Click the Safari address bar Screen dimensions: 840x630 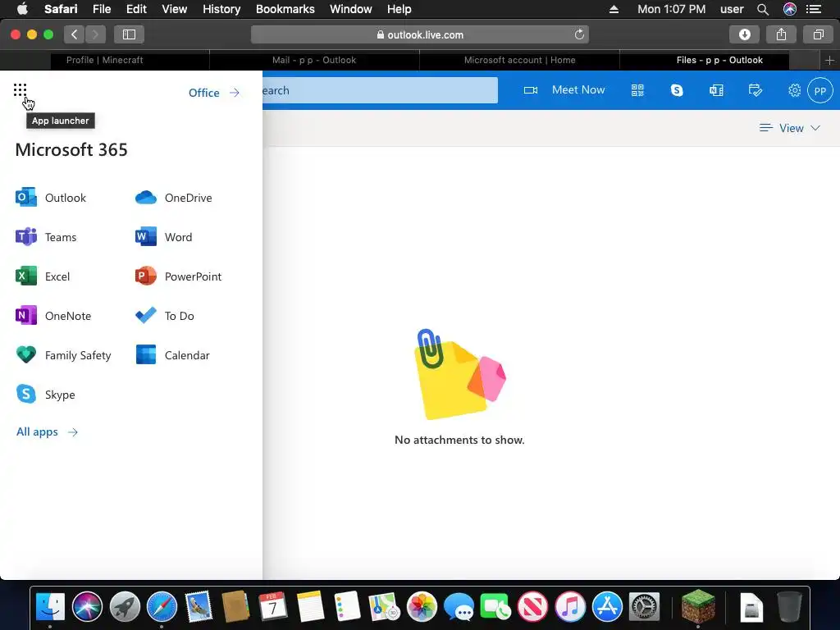(420, 34)
